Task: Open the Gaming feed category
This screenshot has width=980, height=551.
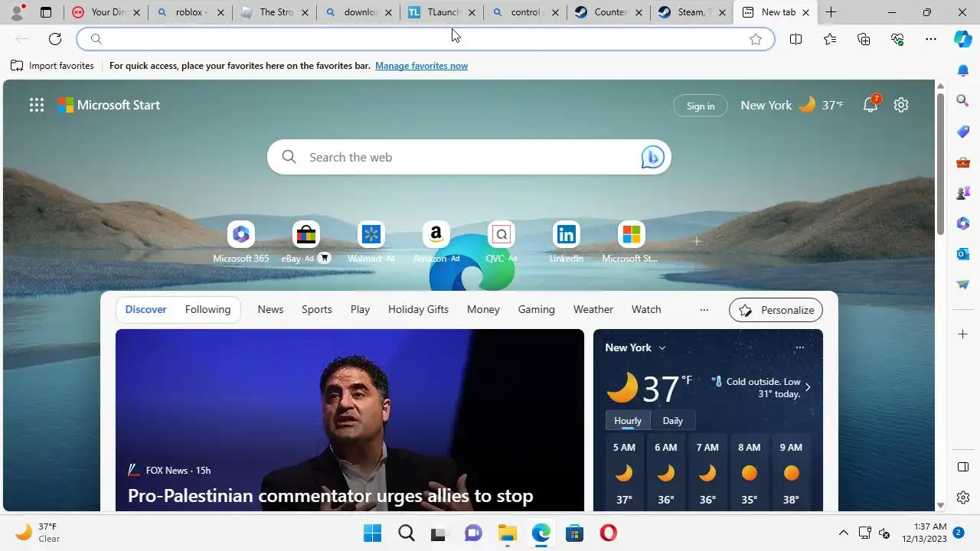Action: (x=536, y=309)
